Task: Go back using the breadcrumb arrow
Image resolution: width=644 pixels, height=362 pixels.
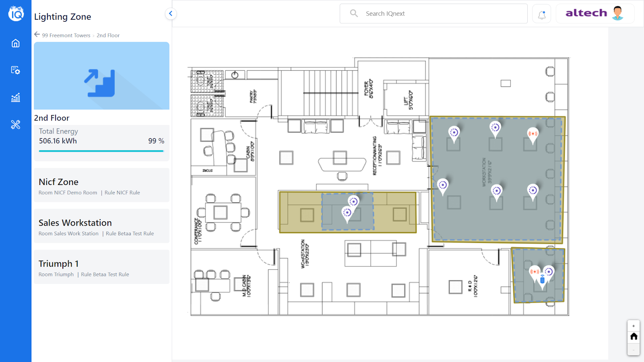Action: point(37,34)
